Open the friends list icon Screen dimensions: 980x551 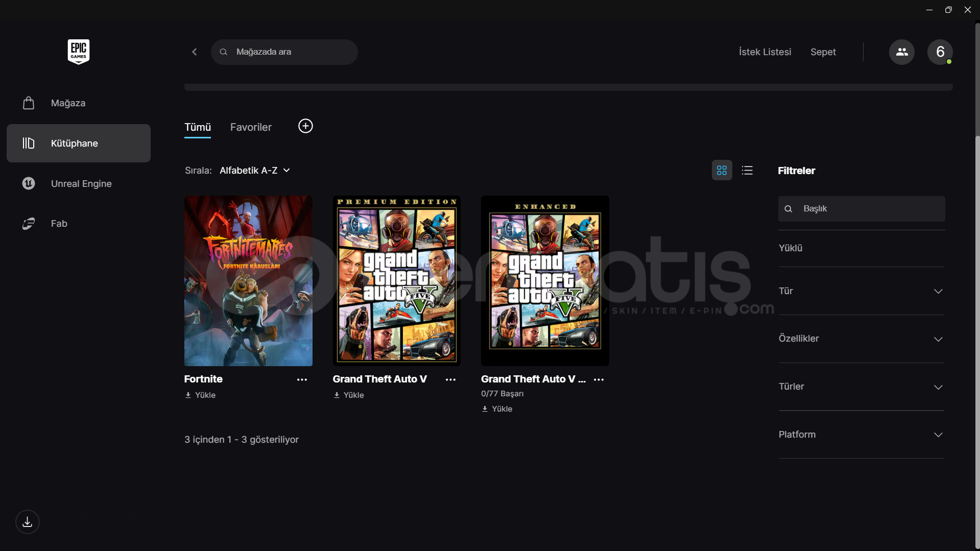[x=901, y=52]
